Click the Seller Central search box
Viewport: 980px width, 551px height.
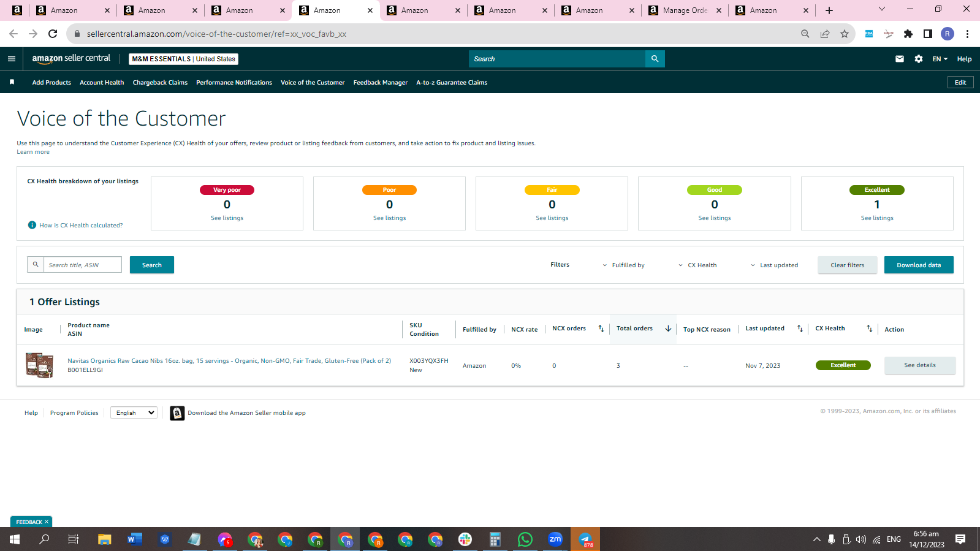click(557, 59)
